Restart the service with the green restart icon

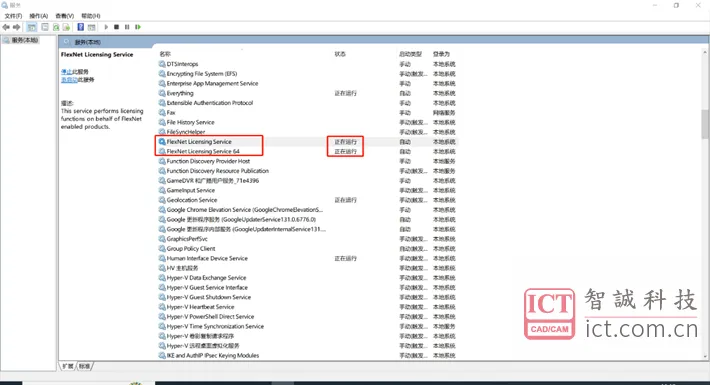[x=138, y=27]
